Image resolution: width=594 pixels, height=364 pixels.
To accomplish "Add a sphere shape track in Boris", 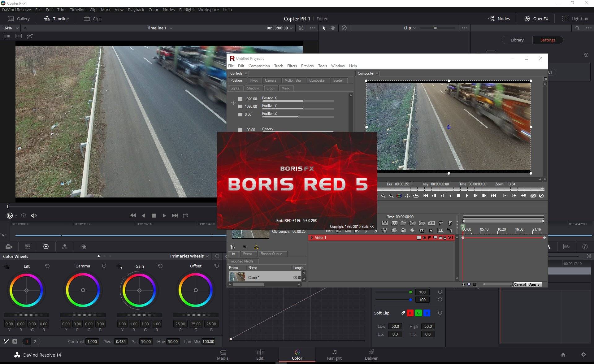I will 394,230.
